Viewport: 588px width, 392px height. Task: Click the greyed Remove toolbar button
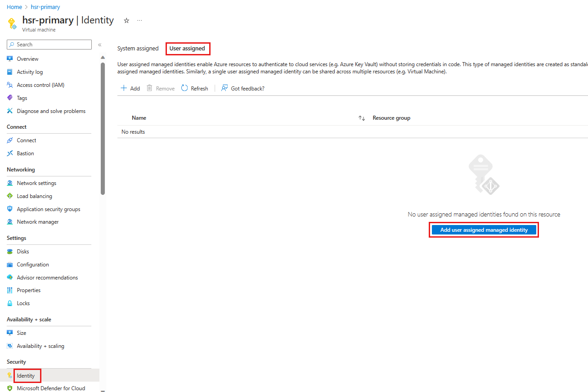click(161, 89)
